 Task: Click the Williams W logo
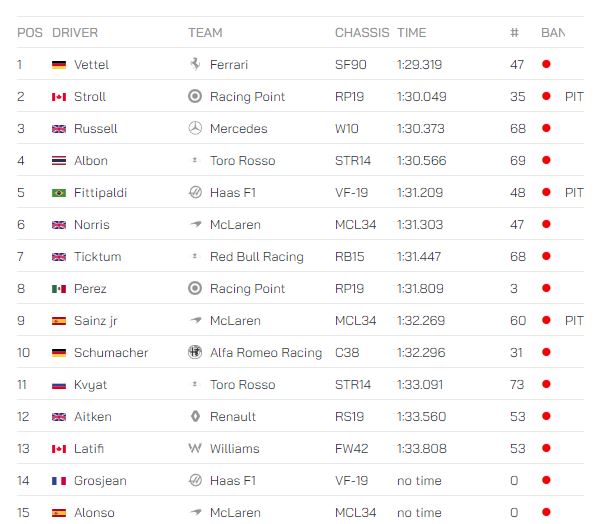(195, 447)
